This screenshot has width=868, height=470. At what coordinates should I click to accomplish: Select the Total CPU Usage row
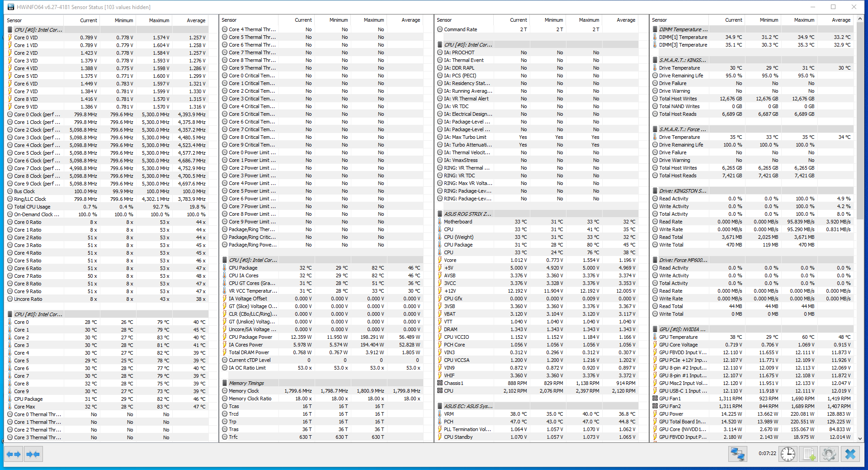(107, 207)
